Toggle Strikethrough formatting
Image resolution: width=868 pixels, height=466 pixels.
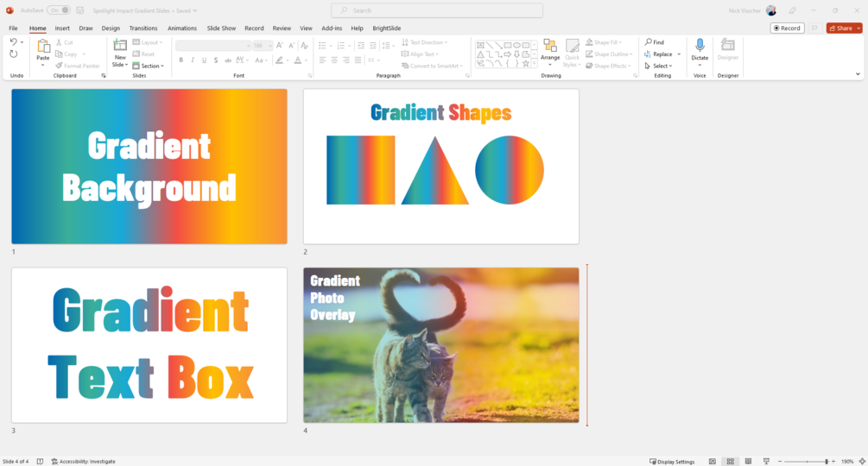coord(227,60)
